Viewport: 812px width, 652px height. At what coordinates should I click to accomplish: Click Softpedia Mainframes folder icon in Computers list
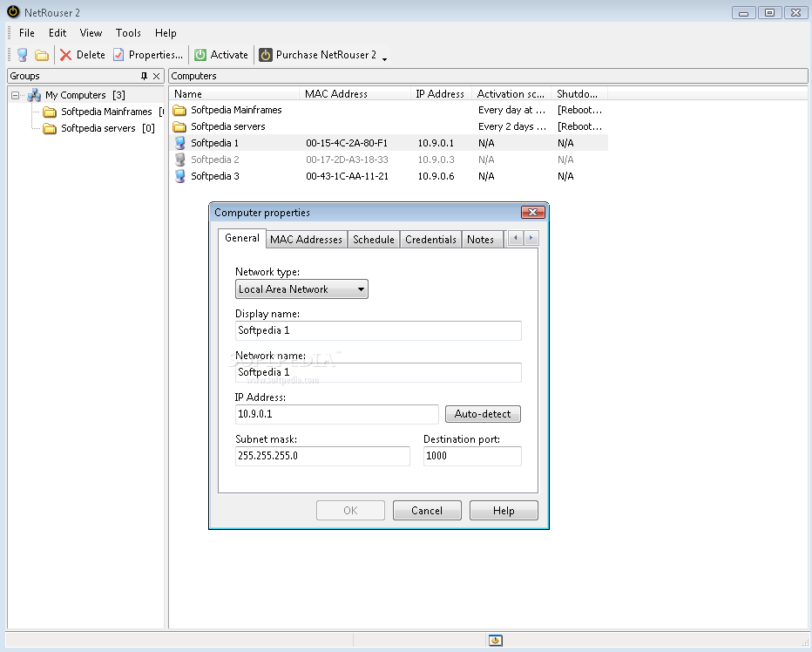(x=179, y=110)
